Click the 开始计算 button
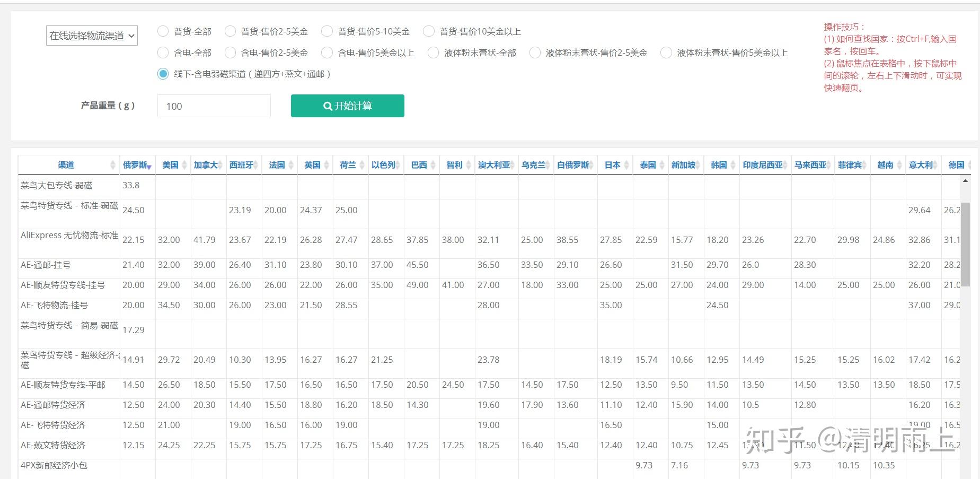 tap(348, 106)
